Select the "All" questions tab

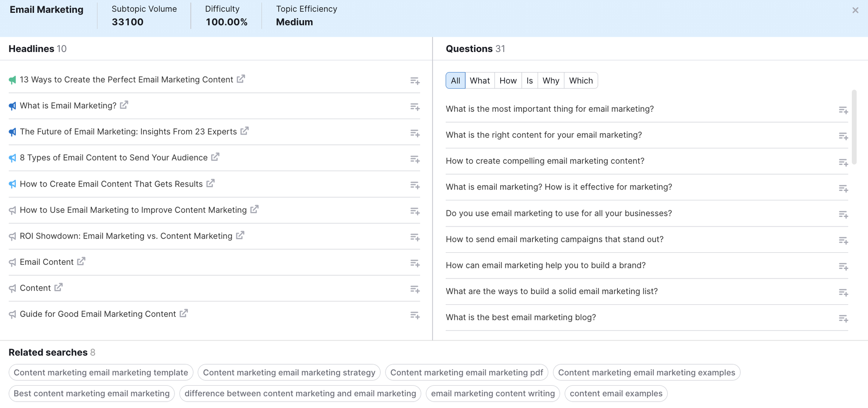tap(455, 80)
